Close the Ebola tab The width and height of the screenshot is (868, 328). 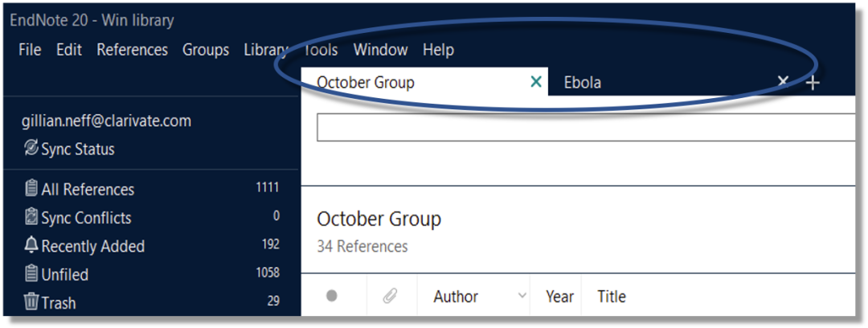783,82
